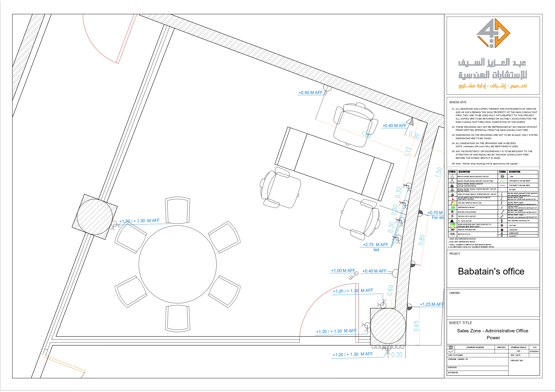
Task: Click the Wall Mounting Lighting Outlet symbol
Action: point(502,221)
